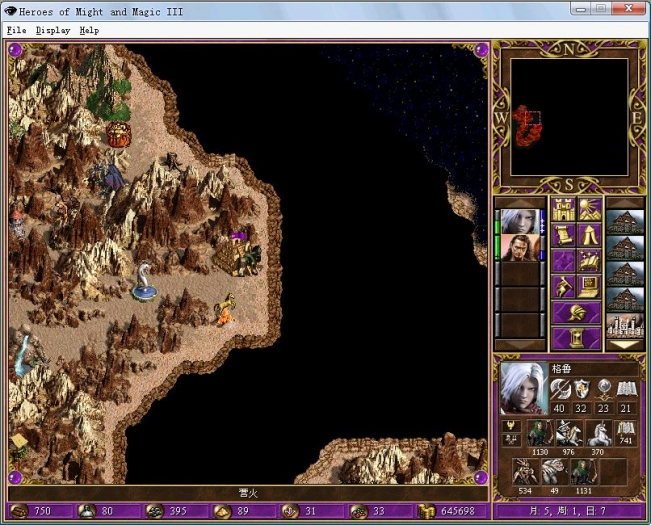Click the golden pyramid on the map

[x=226, y=258]
